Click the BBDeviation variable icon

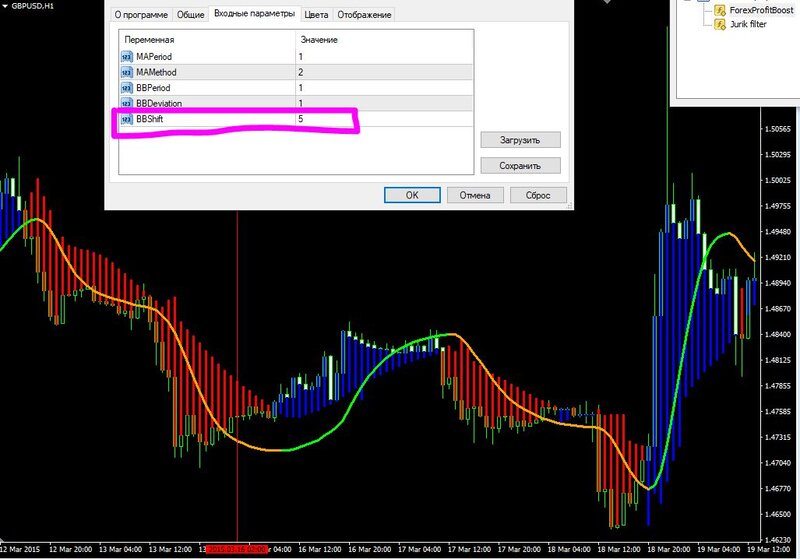[126, 104]
